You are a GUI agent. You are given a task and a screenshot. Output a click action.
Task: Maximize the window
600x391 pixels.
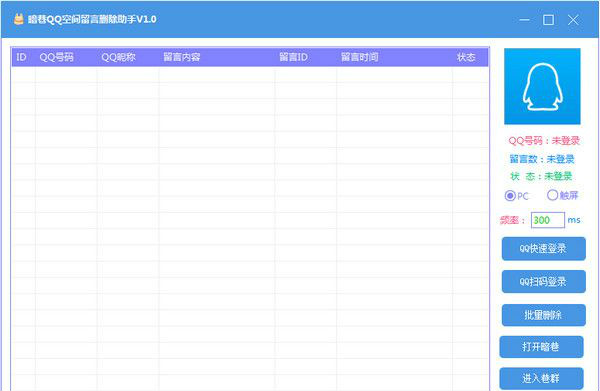pyautogui.click(x=548, y=20)
